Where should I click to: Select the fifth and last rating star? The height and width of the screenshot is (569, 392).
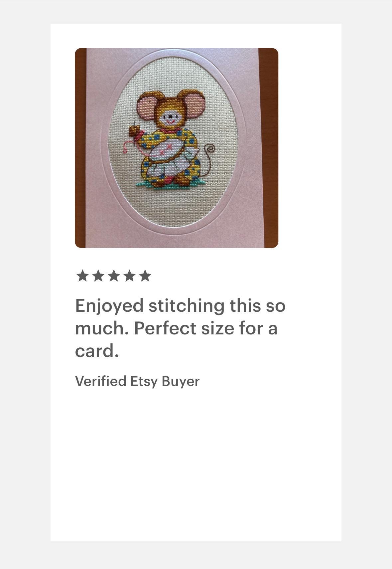click(x=145, y=276)
